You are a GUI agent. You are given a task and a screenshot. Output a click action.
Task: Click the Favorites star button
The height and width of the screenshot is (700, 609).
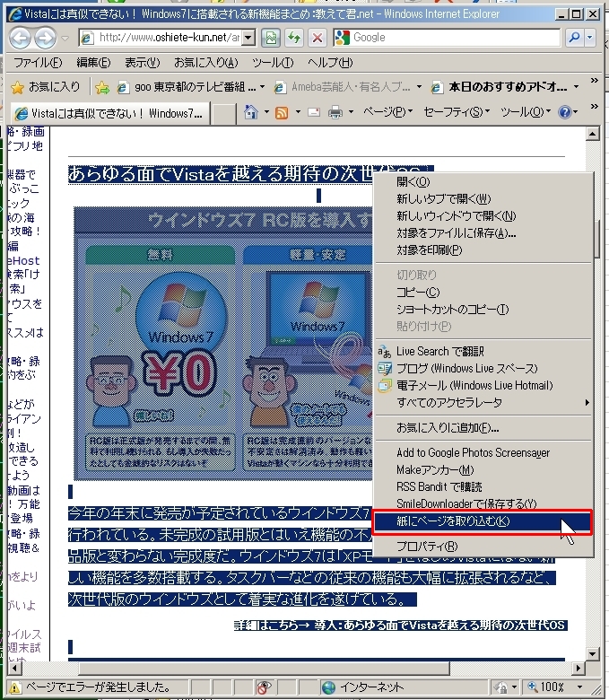(45, 87)
